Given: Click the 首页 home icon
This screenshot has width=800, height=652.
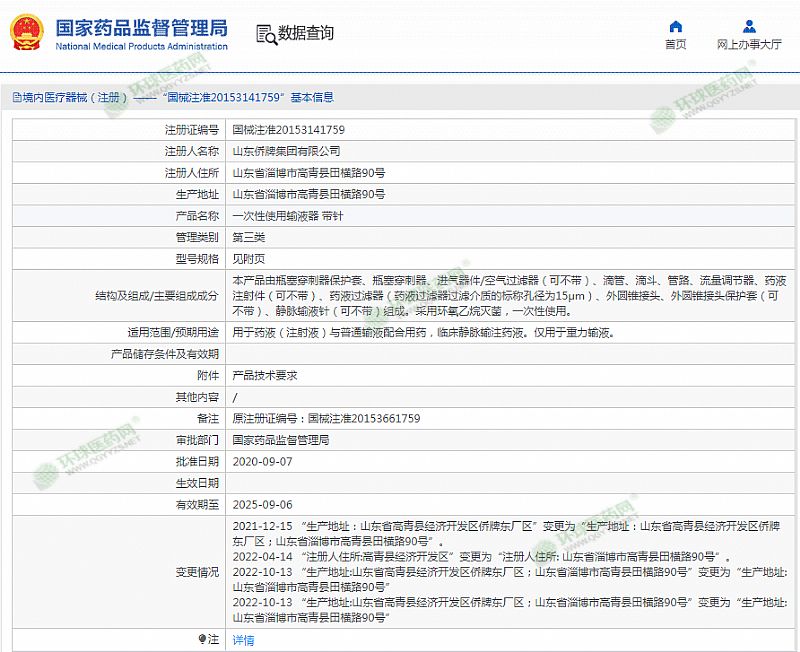Looking at the screenshot, I should (x=676, y=26).
